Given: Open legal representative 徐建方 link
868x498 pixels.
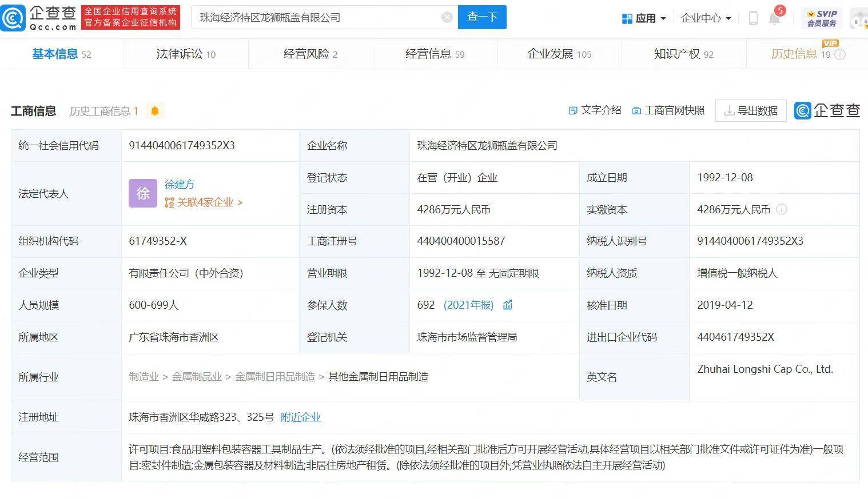Looking at the screenshot, I should [x=180, y=184].
